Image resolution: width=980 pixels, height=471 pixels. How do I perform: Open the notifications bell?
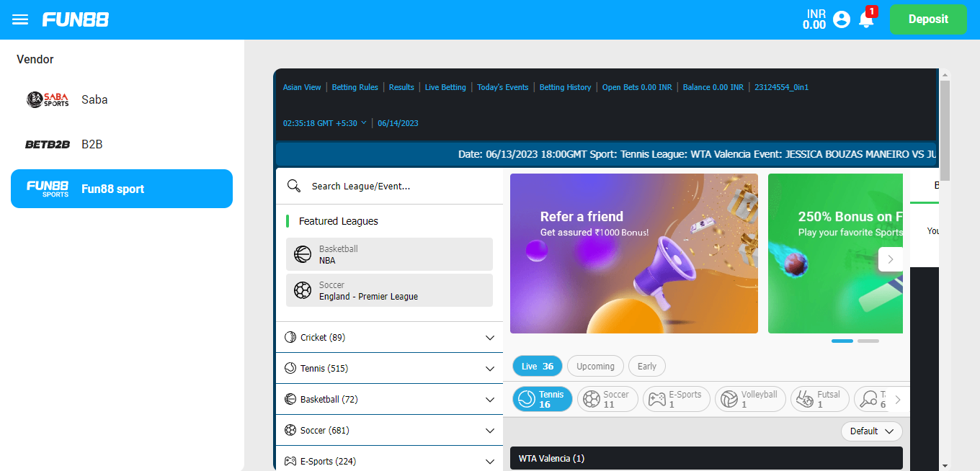point(866,19)
